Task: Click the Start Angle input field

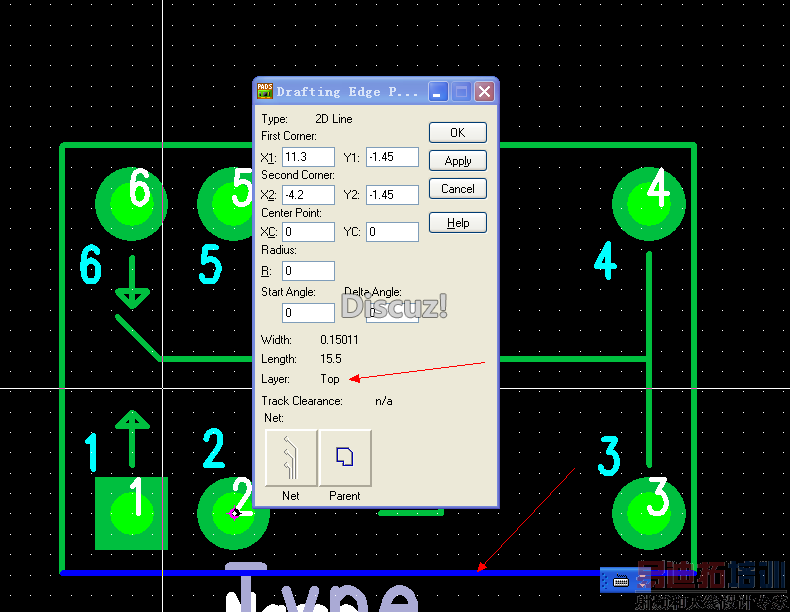Action: point(308,312)
